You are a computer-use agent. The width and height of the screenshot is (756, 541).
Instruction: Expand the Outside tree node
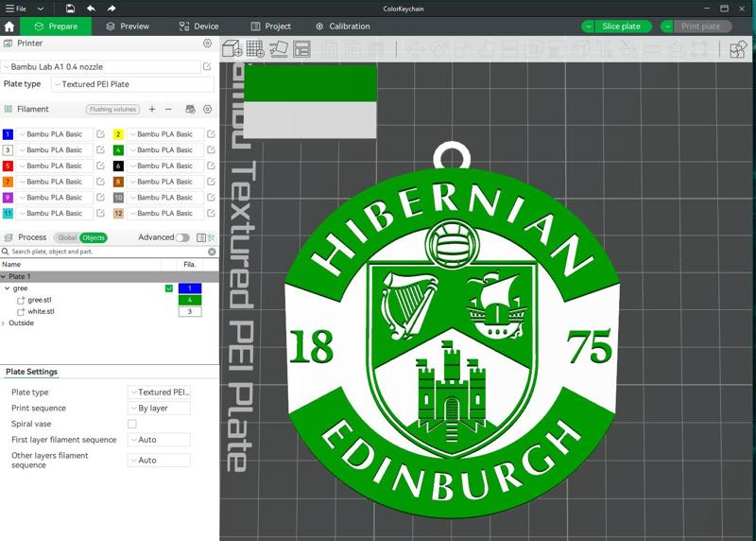(4, 323)
